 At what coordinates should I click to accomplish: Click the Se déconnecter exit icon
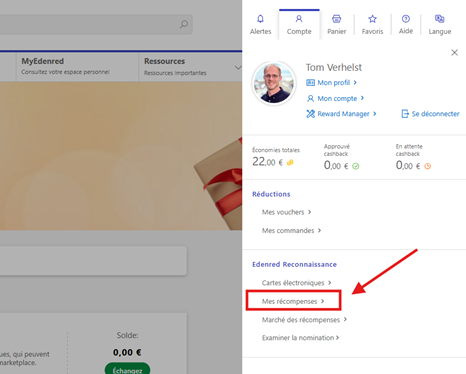tap(405, 114)
